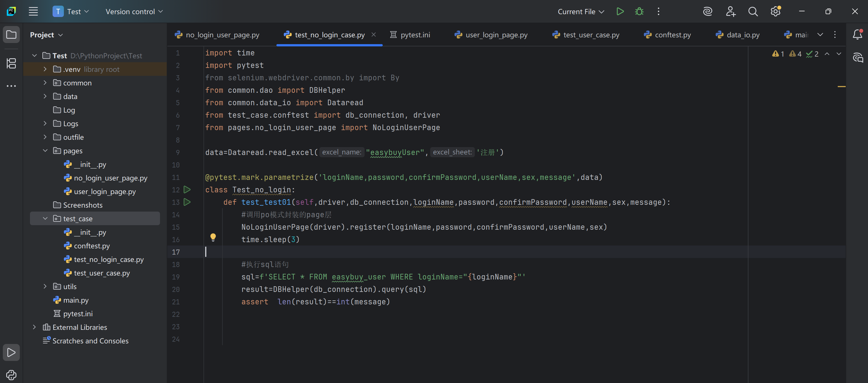Toggle the Run tool window at bottom left

click(x=11, y=352)
